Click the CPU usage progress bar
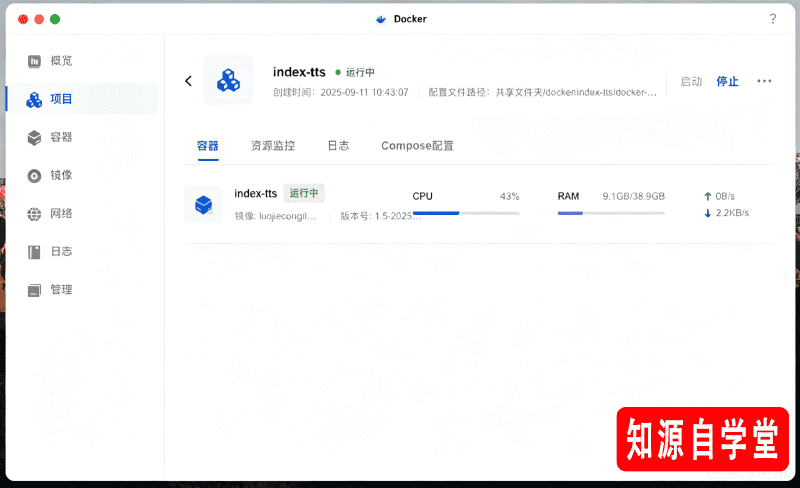The height and width of the screenshot is (488, 800). 466,213
